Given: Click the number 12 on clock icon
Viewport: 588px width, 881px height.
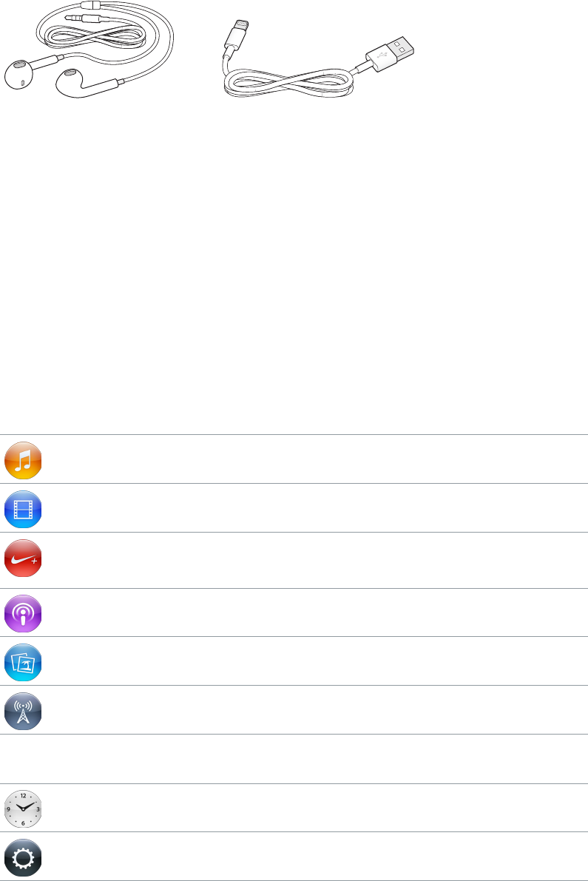Looking at the screenshot, I should 23,795.
